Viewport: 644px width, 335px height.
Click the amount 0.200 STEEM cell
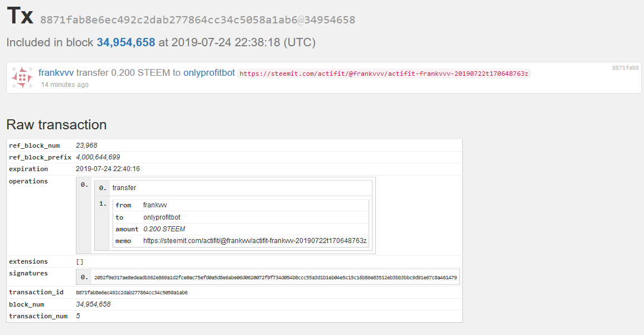164,229
